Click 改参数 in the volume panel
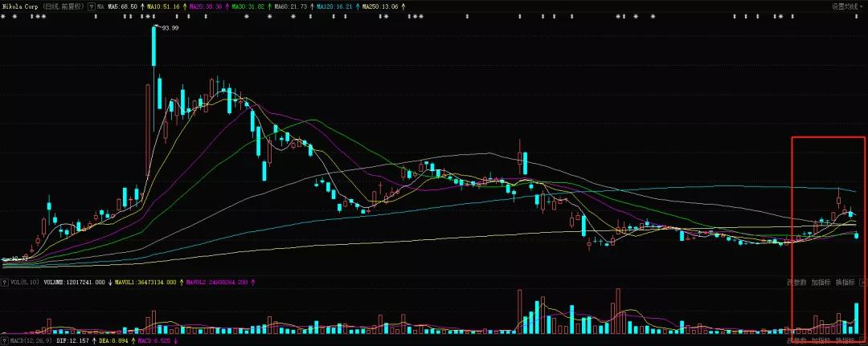 click(796, 283)
